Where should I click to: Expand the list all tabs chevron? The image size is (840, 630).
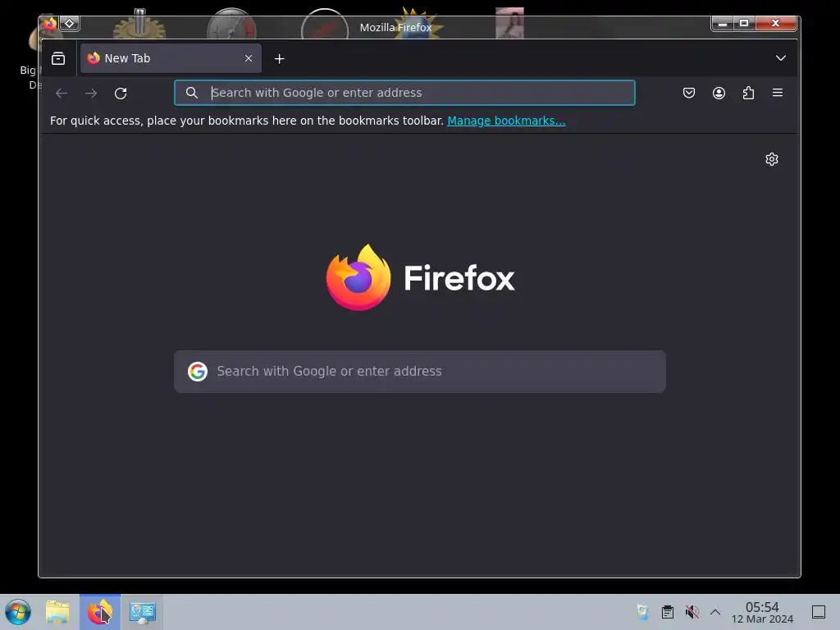[x=781, y=58]
